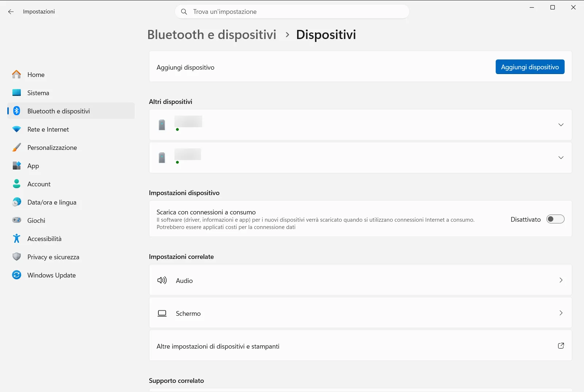
Task: Click the Bluetooth icon in sidebar
Action: click(x=16, y=111)
